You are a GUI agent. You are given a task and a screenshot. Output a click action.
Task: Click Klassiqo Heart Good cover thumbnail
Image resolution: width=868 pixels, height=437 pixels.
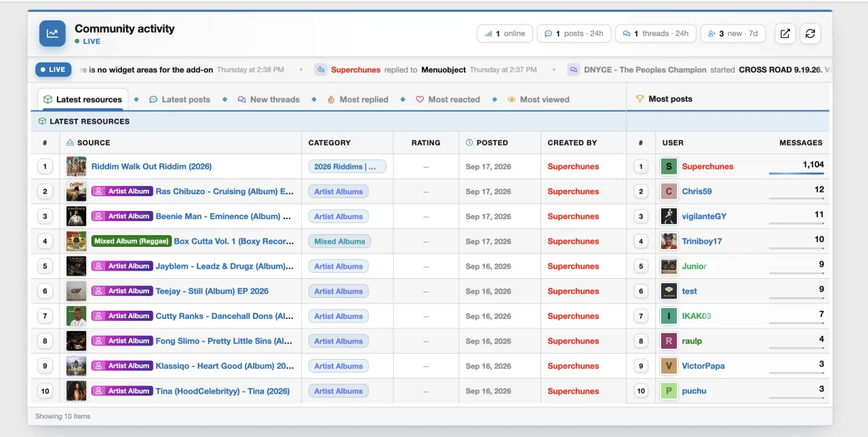(76, 366)
